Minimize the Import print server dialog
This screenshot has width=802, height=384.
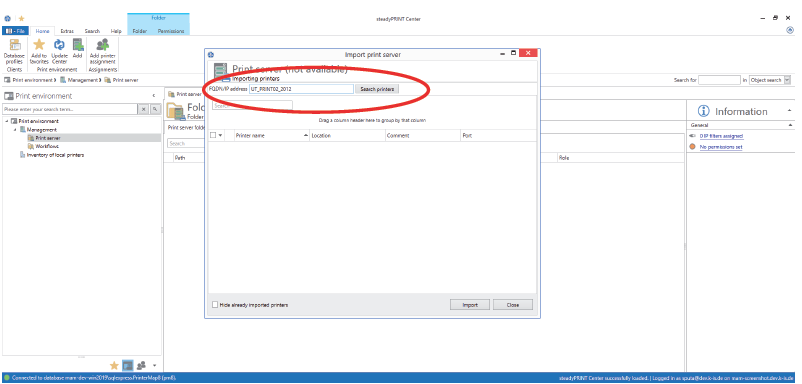click(x=503, y=53)
